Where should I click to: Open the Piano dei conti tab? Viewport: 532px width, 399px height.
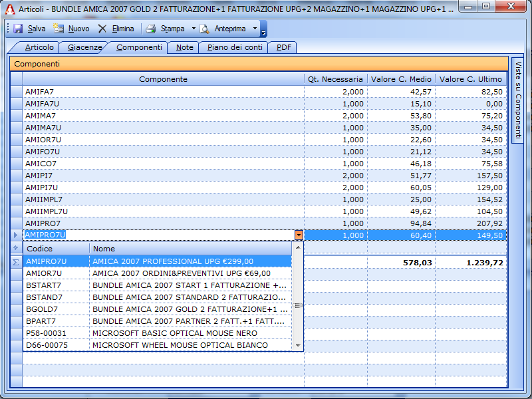coord(235,47)
